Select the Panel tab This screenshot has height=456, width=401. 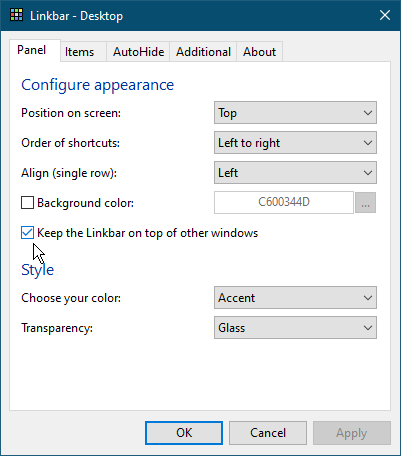(32, 50)
